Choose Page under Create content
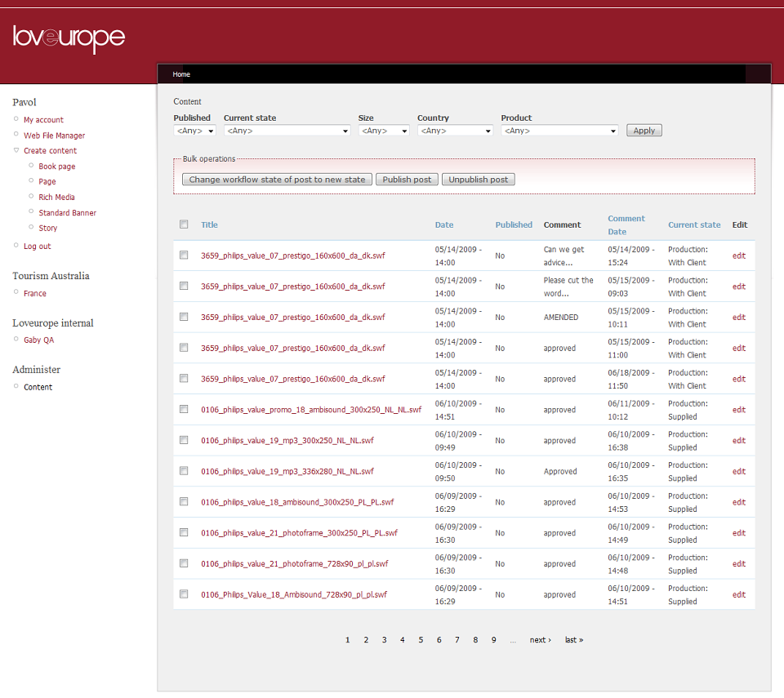This screenshot has height=698, width=784. [47, 181]
